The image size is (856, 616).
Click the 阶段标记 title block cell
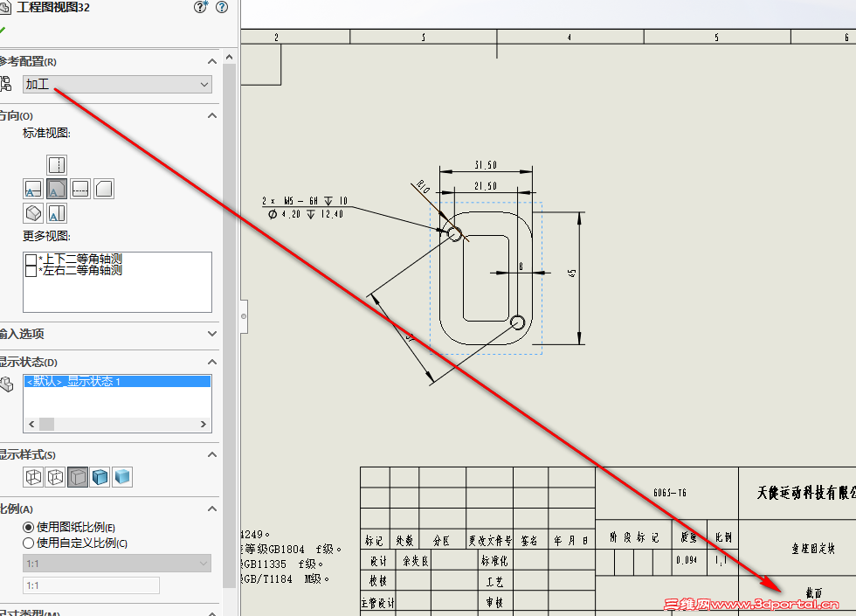(634, 537)
